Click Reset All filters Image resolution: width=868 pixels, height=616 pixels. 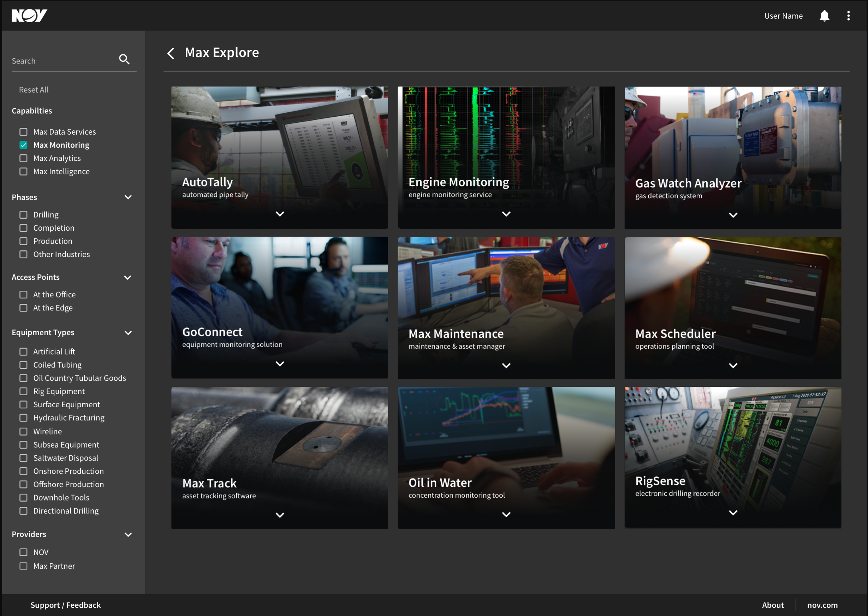34,90
